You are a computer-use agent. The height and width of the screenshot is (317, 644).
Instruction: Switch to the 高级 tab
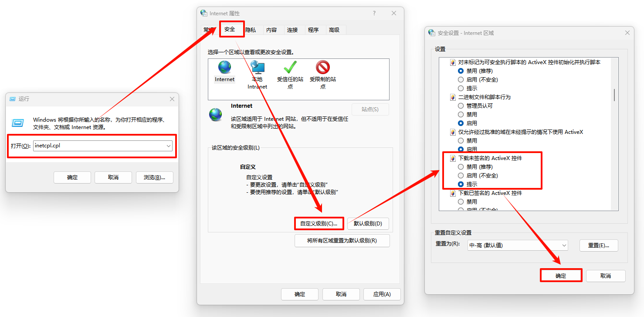(x=335, y=30)
